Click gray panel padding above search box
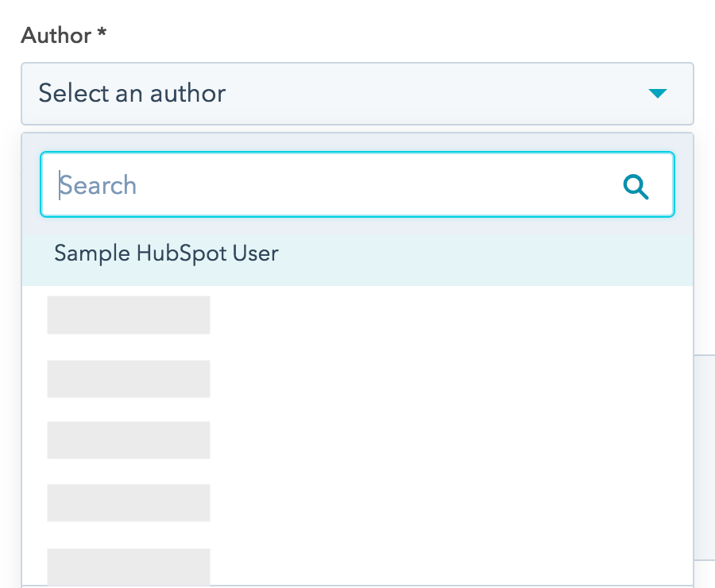 click(x=357, y=142)
